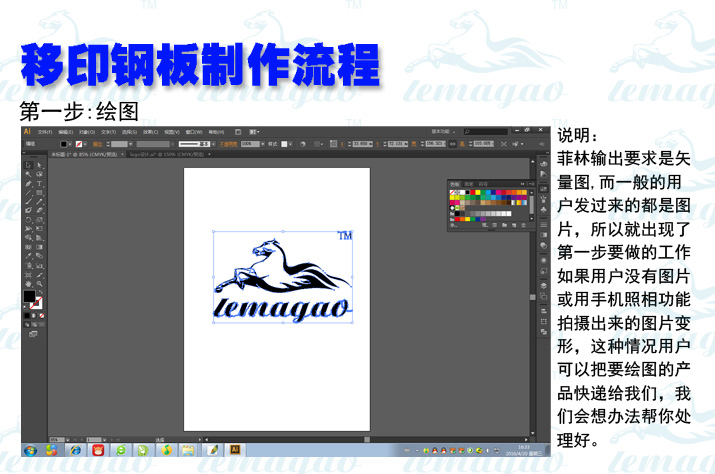715x474 pixels.
Task: Select the black arrow Selection tool
Action: 28,164
